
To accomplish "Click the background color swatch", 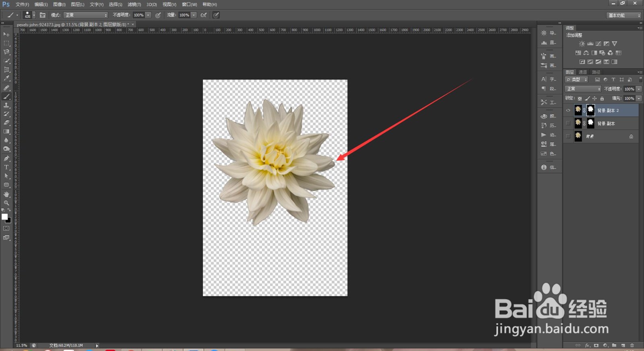I will click(x=9, y=221).
